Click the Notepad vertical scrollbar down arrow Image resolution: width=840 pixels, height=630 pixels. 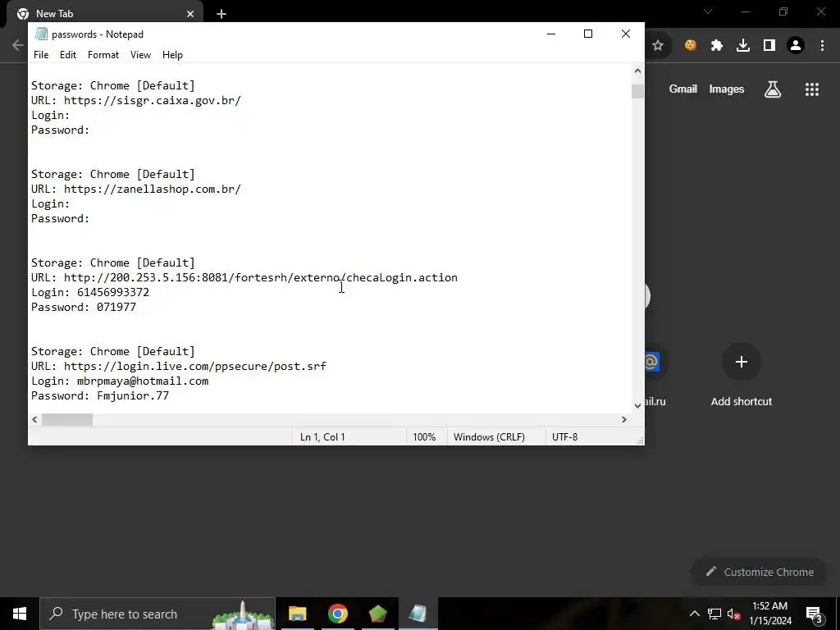click(637, 406)
